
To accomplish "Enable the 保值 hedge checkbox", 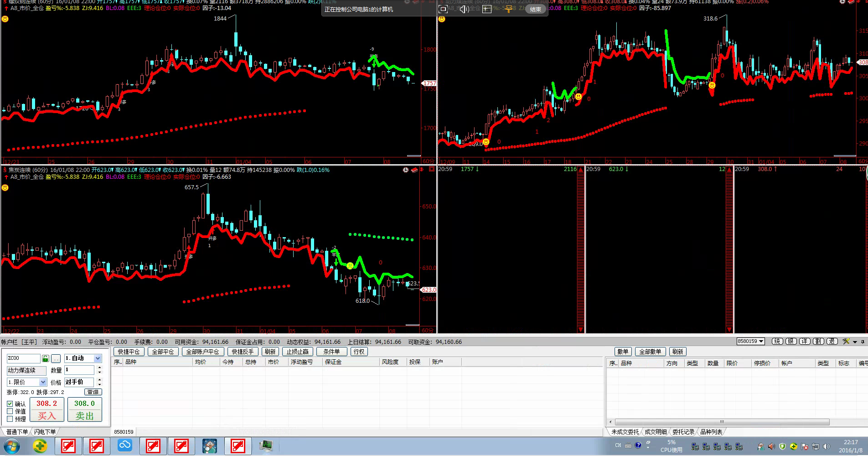I will [x=10, y=411].
